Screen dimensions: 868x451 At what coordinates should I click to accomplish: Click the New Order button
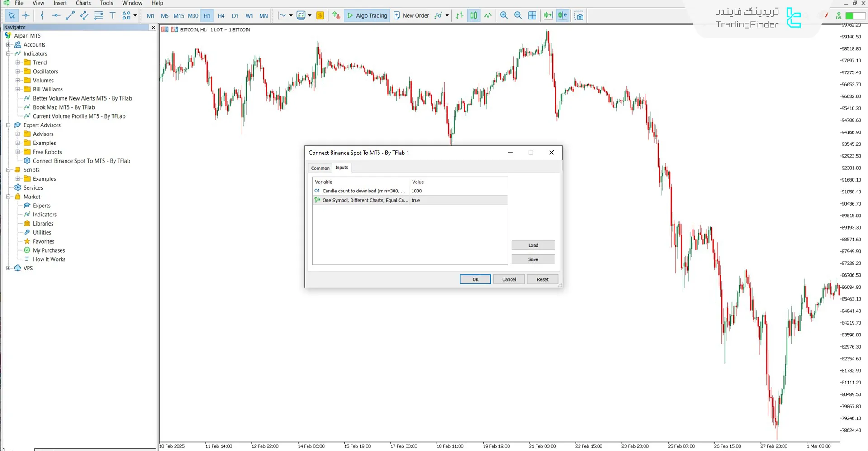pyautogui.click(x=411, y=15)
